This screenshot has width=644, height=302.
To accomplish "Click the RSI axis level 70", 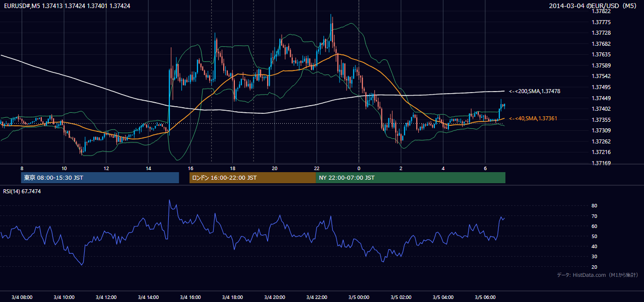I will pyautogui.click(x=594, y=216).
